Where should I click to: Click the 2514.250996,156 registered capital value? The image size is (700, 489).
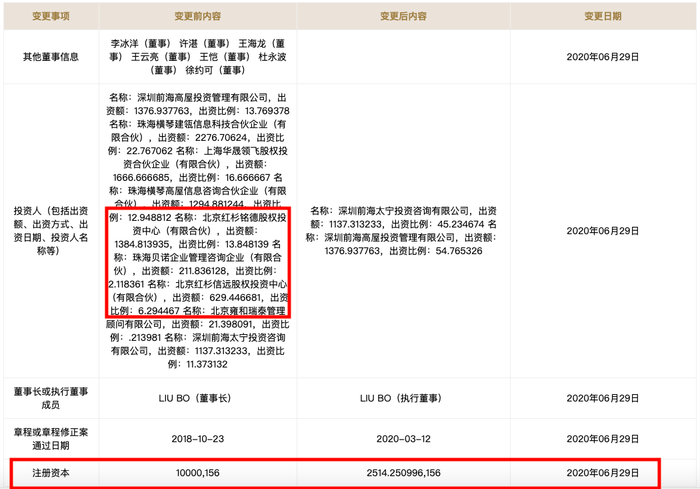point(404,472)
